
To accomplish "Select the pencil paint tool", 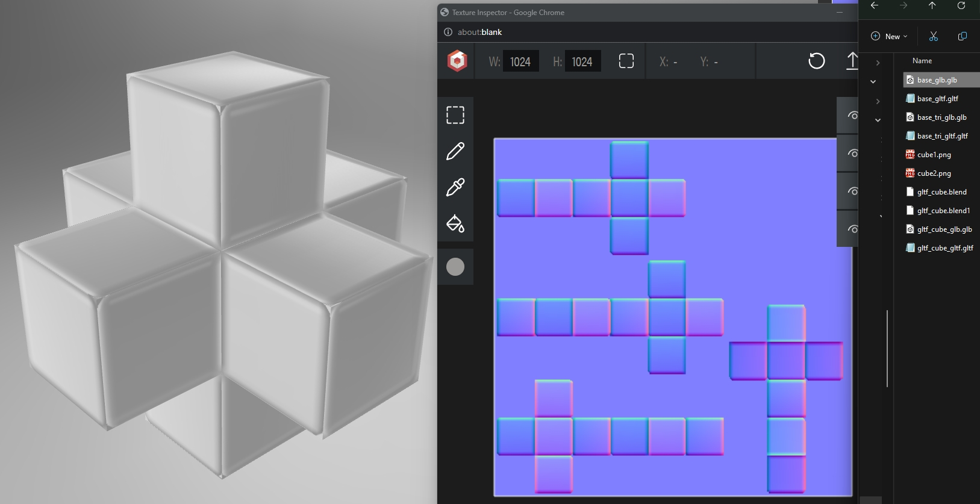I will click(455, 151).
